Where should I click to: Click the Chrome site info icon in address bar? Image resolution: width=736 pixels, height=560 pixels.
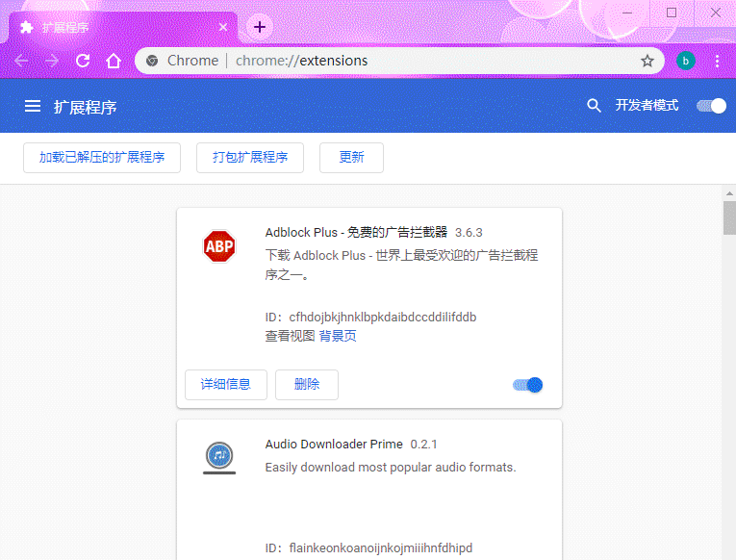[x=152, y=61]
